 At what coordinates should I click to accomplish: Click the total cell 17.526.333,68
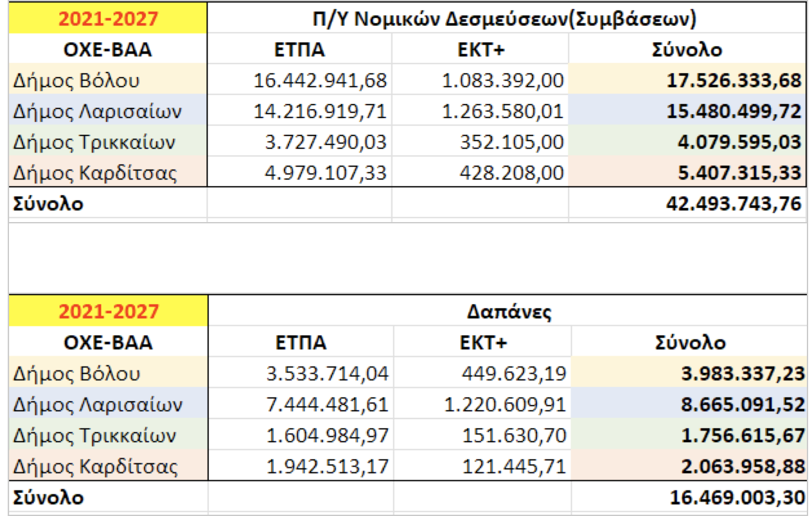pos(732,81)
